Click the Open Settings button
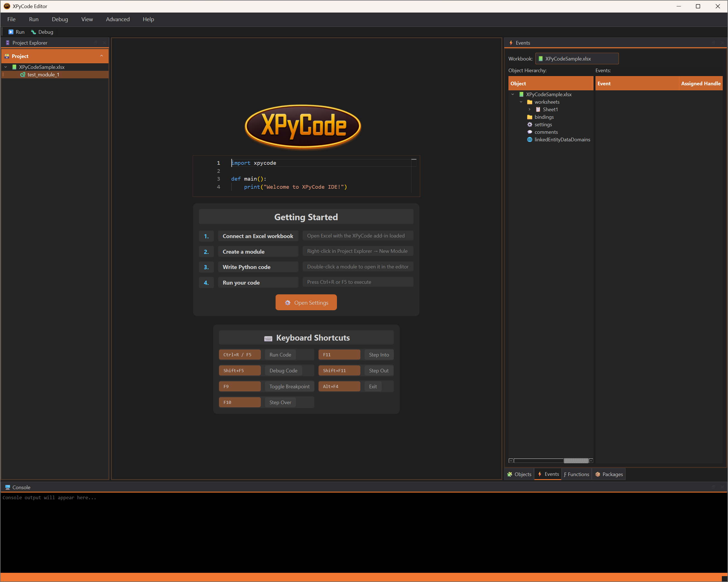Screen dimensions: 728x582 tap(306, 302)
